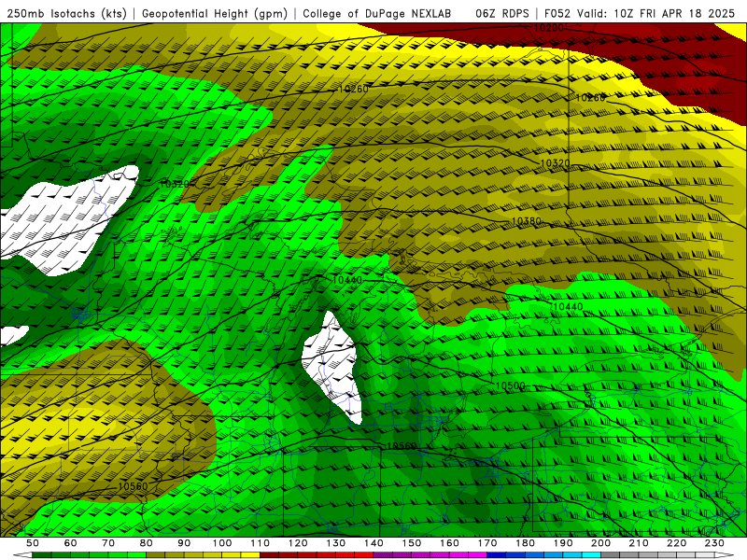Click the "Valid: 10Z FRI APR 18 2025" text
747x560 pixels.
point(656,14)
